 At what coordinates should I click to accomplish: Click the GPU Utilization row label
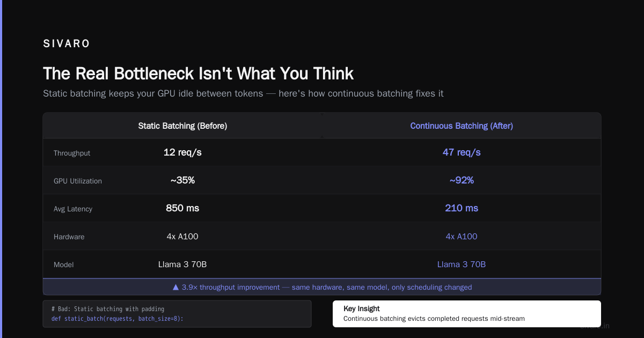click(x=78, y=181)
